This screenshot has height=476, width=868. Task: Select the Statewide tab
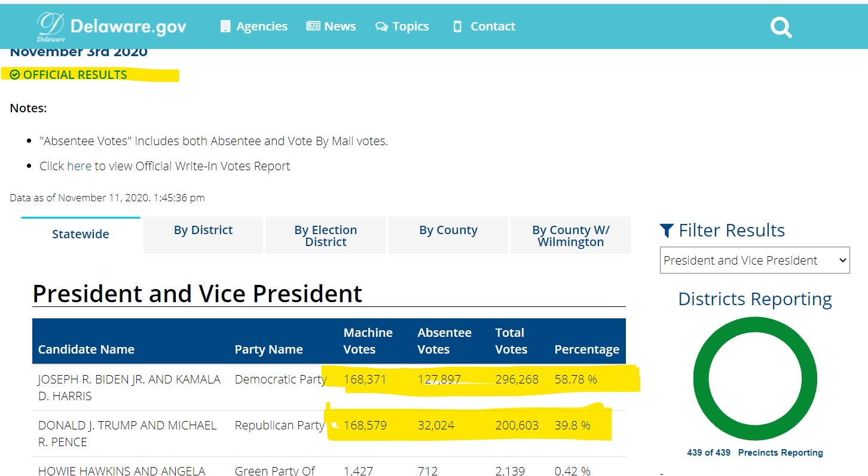click(81, 235)
